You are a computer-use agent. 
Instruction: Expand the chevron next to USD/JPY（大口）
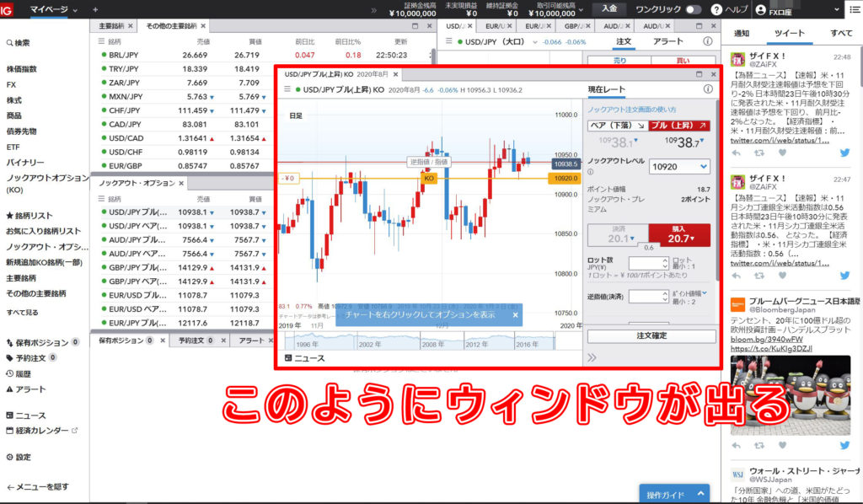[x=535, y=42]
